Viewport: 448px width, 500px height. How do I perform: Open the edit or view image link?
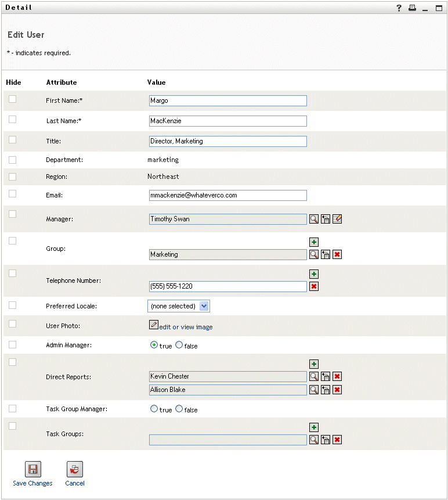[x=186, y=327]
